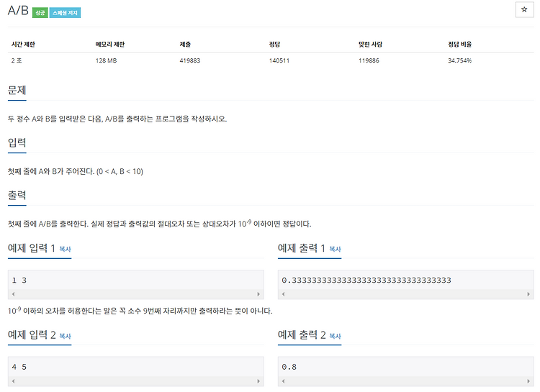Viewport: 540px width, 392px height.
Task: Click the 정답 column header
Action: pos(274,44)
